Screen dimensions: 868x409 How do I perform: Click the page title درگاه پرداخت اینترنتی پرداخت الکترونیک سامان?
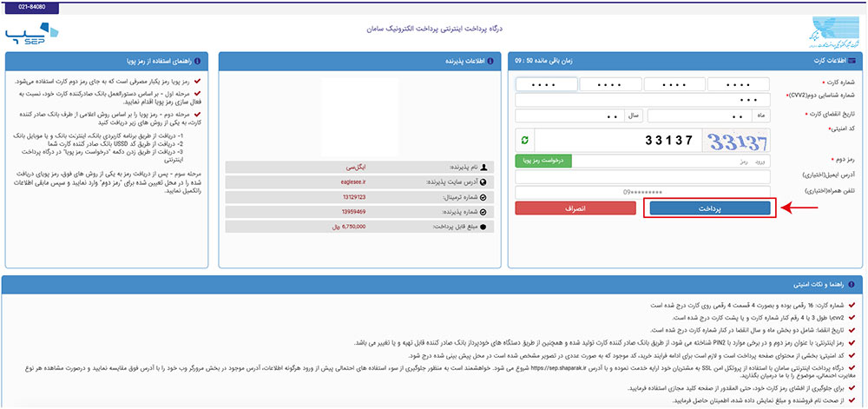[x=434, y=28]
